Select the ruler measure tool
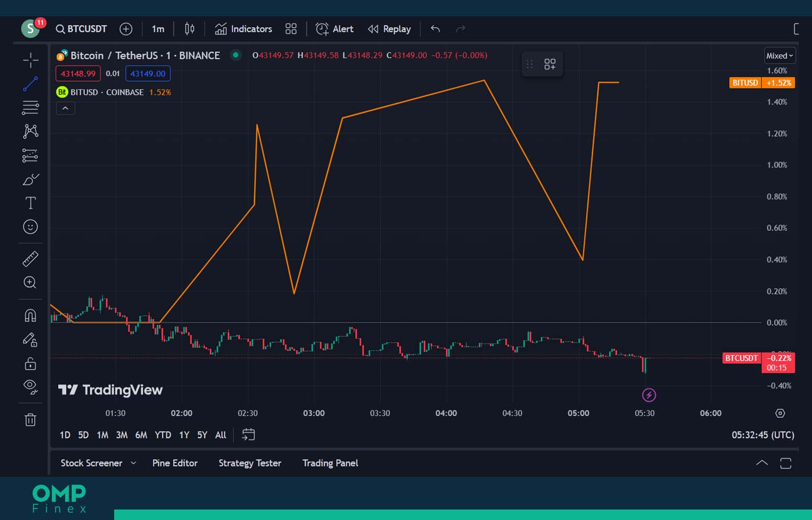Viewport: 812px width, 520px height. (x=30, y=259)
